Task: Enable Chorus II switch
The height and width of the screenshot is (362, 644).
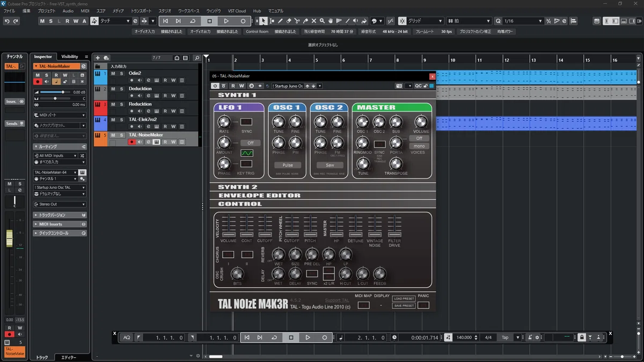Action: click(x=247, y=254)
